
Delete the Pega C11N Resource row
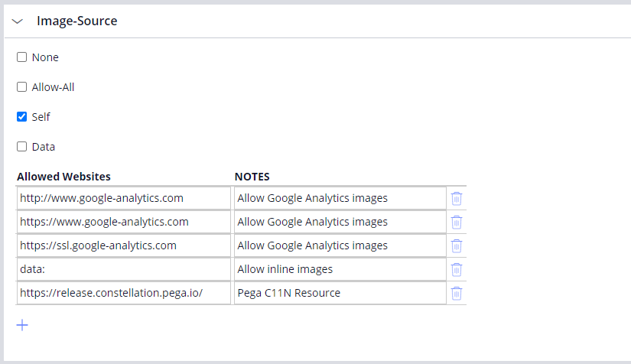457,294
